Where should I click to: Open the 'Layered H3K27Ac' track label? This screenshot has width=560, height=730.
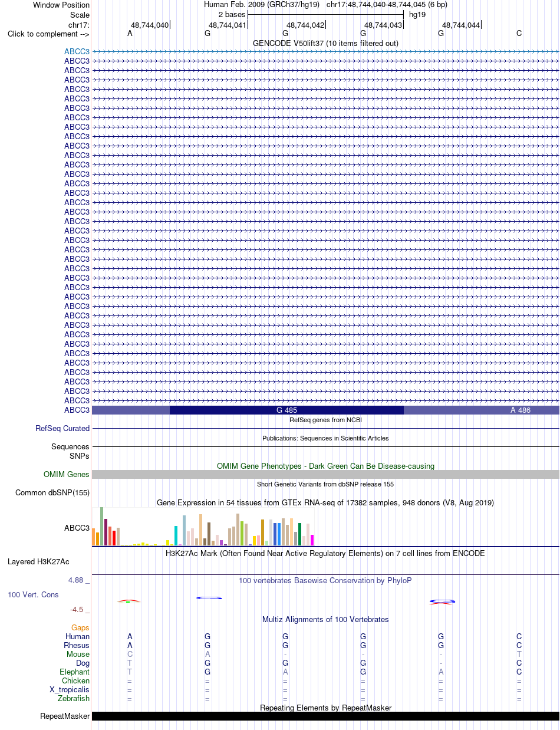click(x=38, y=562)
